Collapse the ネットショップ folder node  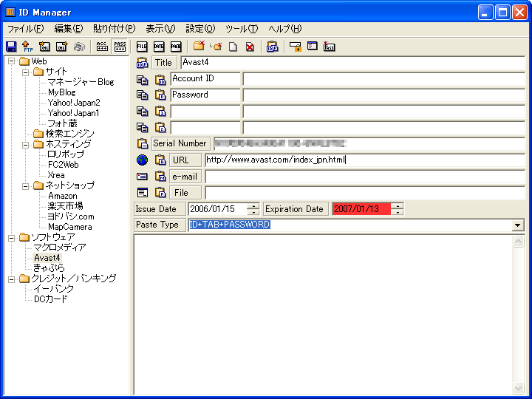tap(26, 185)
